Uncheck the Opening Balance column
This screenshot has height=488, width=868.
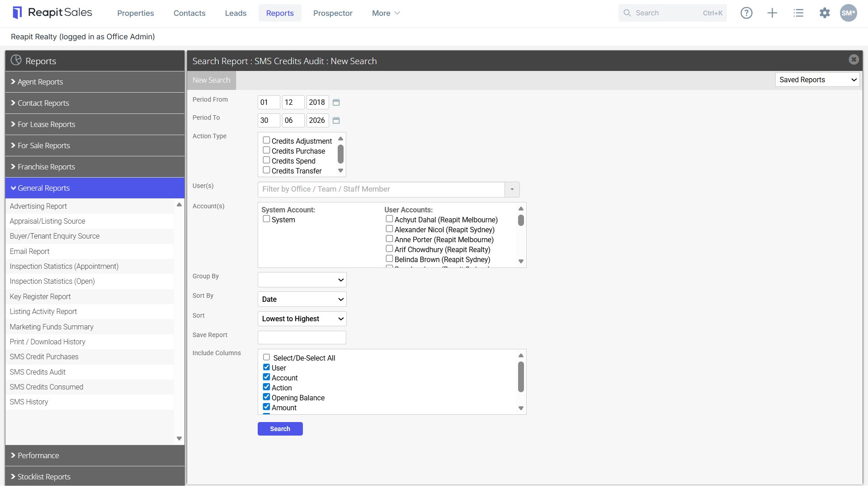(x=266, y=397)
